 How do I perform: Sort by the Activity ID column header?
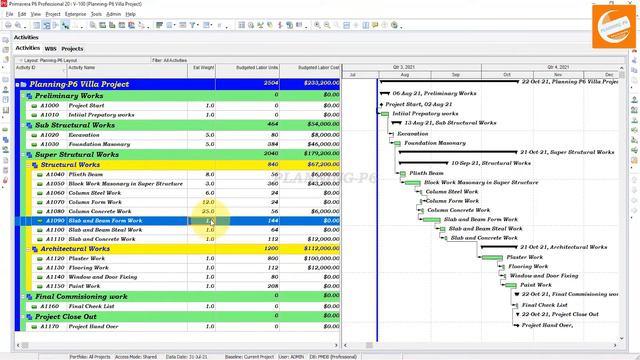click(40, 70)
